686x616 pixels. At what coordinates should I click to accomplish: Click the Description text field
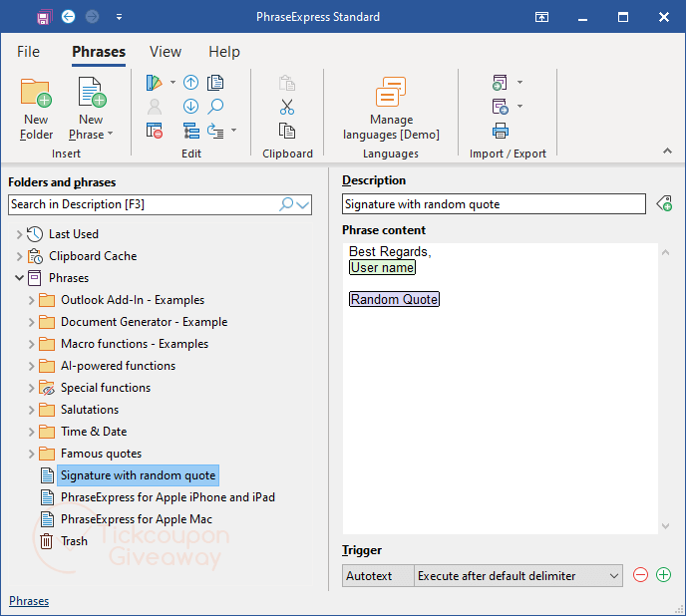(494, 204)
